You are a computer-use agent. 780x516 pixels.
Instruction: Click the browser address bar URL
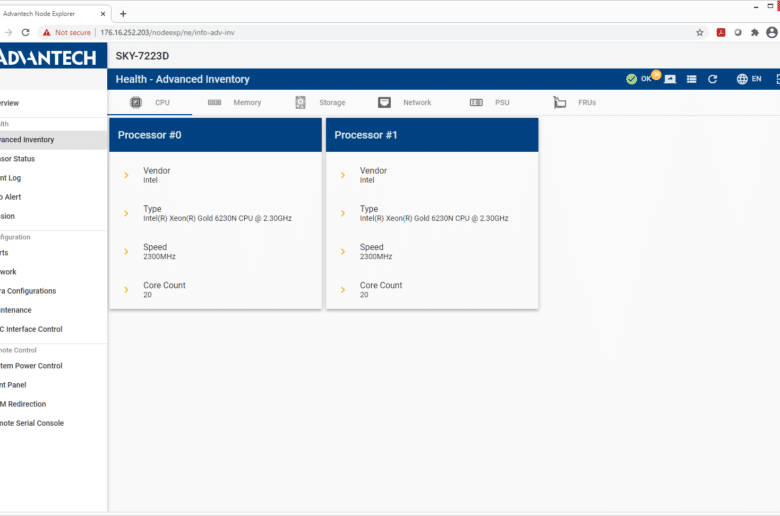point(168,32)
